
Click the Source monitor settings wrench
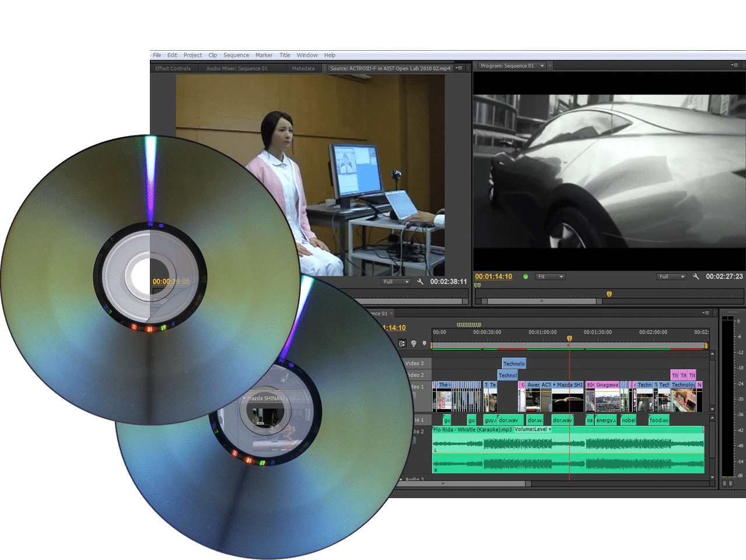click(420, 281)
